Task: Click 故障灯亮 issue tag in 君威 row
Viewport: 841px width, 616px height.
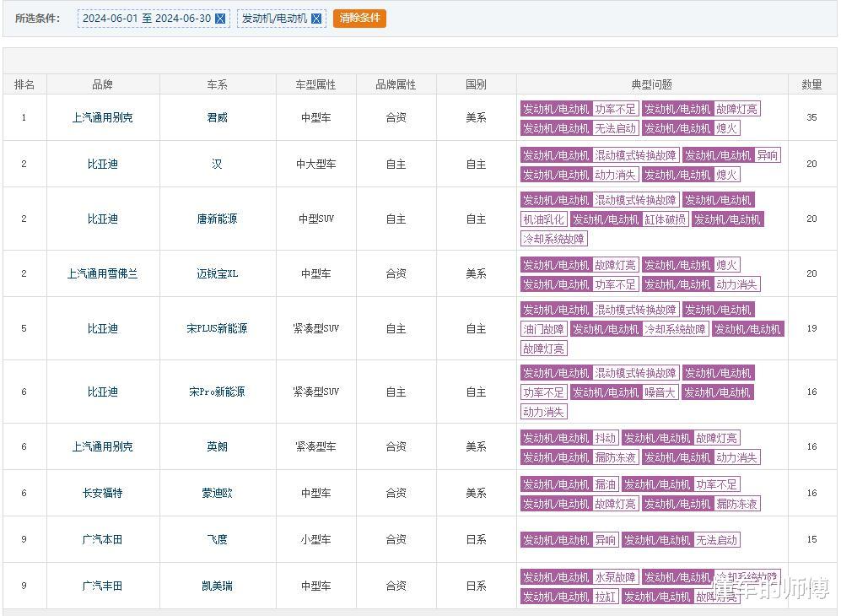Action: [x=736, y=109]
